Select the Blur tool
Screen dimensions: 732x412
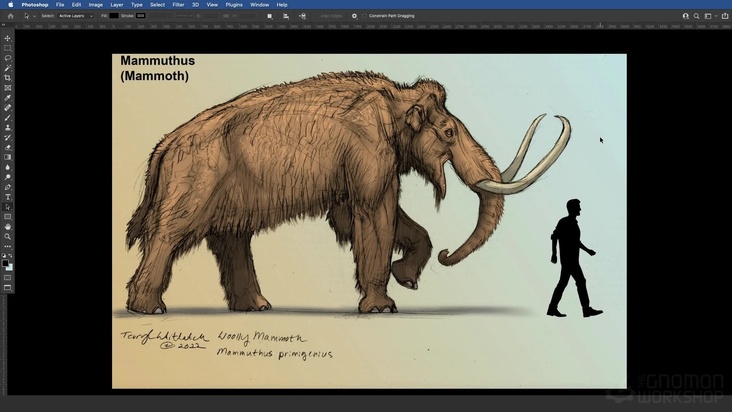(x=7, y=168)
